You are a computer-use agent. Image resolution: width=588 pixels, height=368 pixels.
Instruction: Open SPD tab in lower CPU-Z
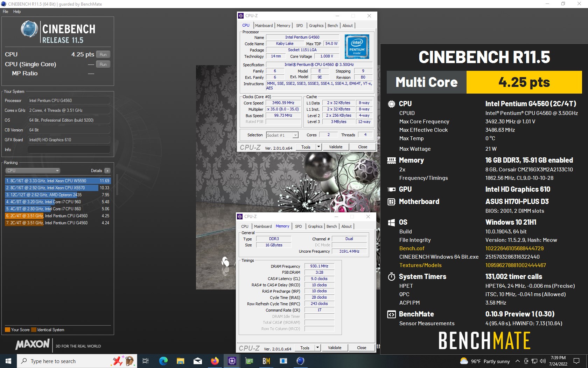click(299, 226)
